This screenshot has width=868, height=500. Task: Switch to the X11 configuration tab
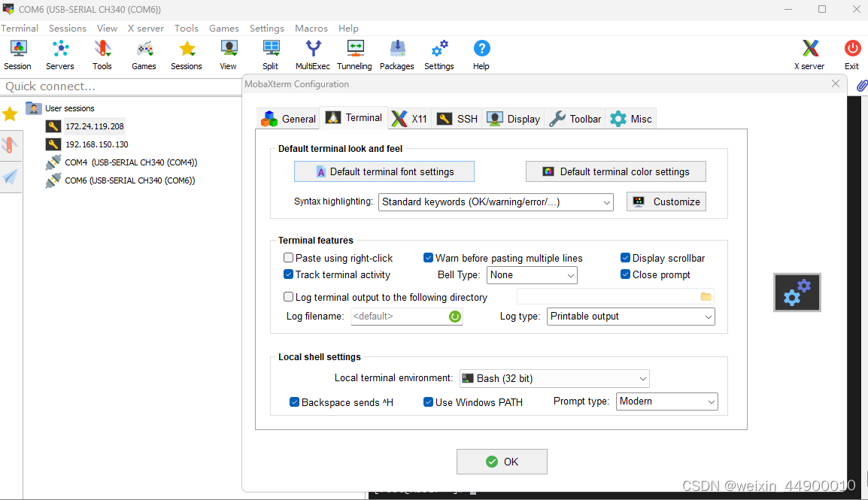tap(410, 119)
